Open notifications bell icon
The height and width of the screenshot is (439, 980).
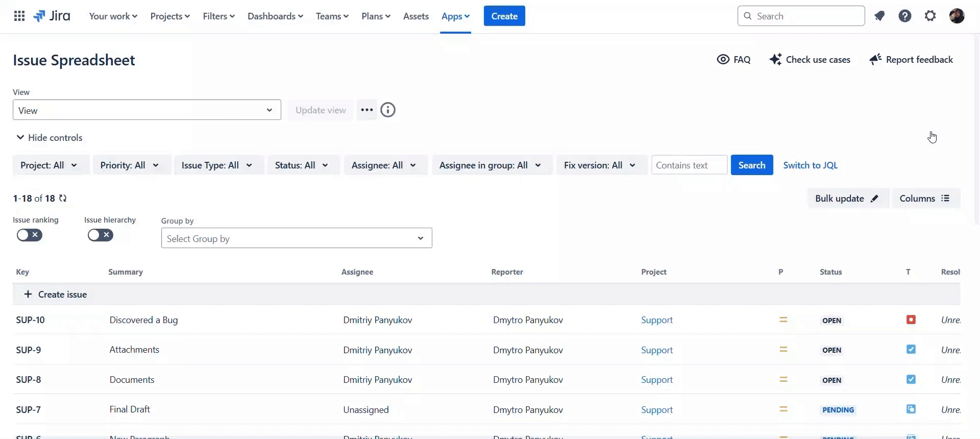[879, 16]
